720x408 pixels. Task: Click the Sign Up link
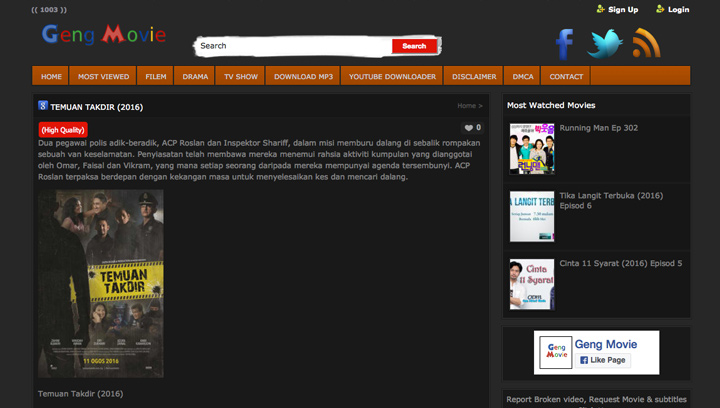[x=623, y=10]
